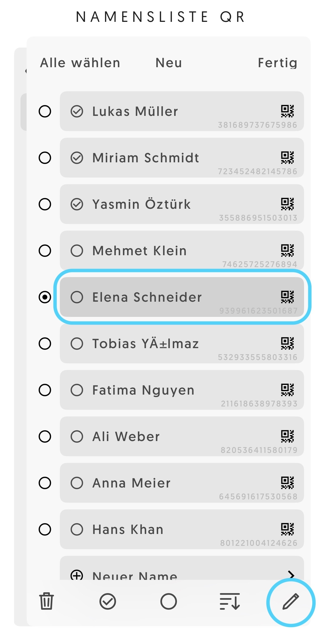Click plus icon beside Neuer Name
324x644 pixels.
[x=77, y=575]
